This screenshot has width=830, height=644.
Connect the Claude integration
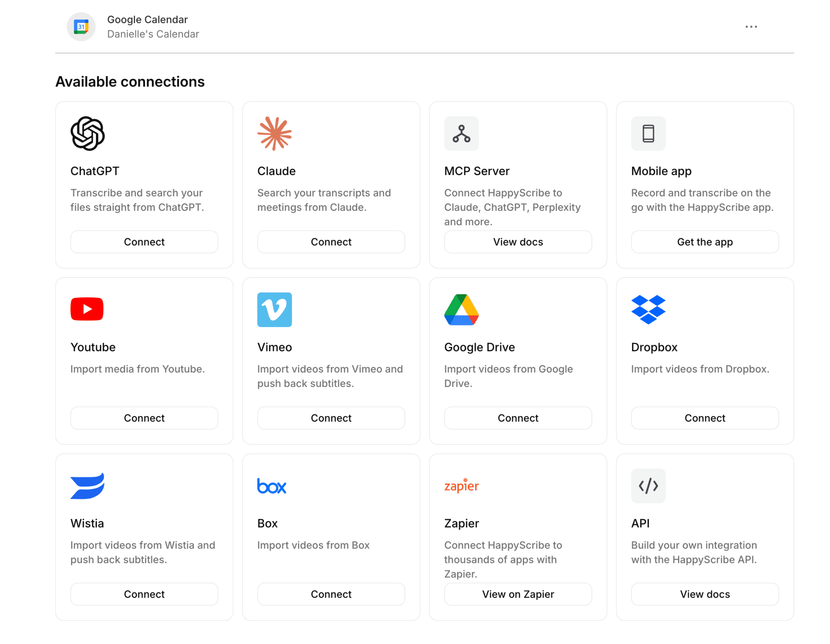(x=331, y=242)
